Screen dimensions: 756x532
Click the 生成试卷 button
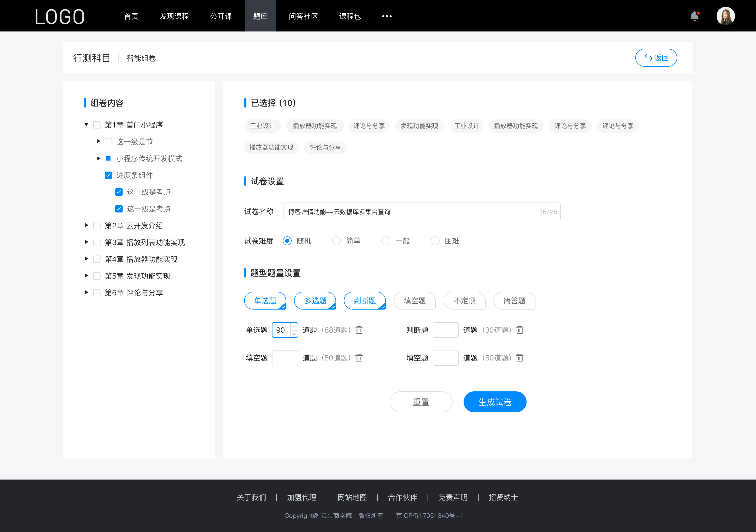coord(494,402)
